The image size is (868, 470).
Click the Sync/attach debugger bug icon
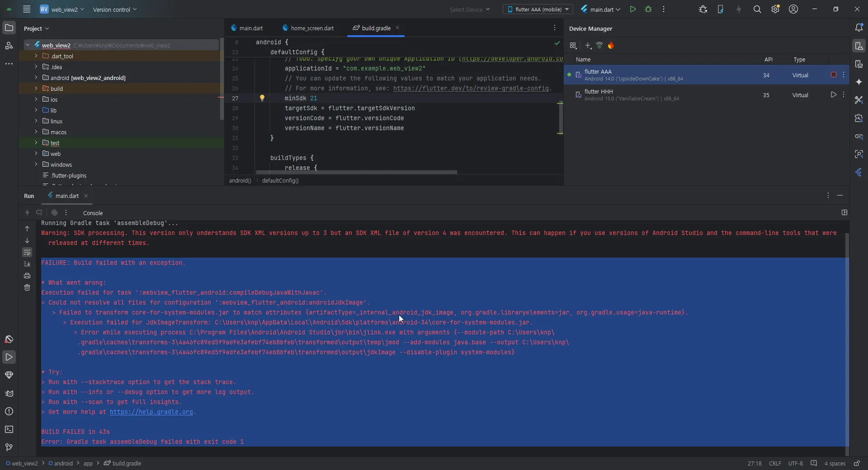(x=703, y=9)
